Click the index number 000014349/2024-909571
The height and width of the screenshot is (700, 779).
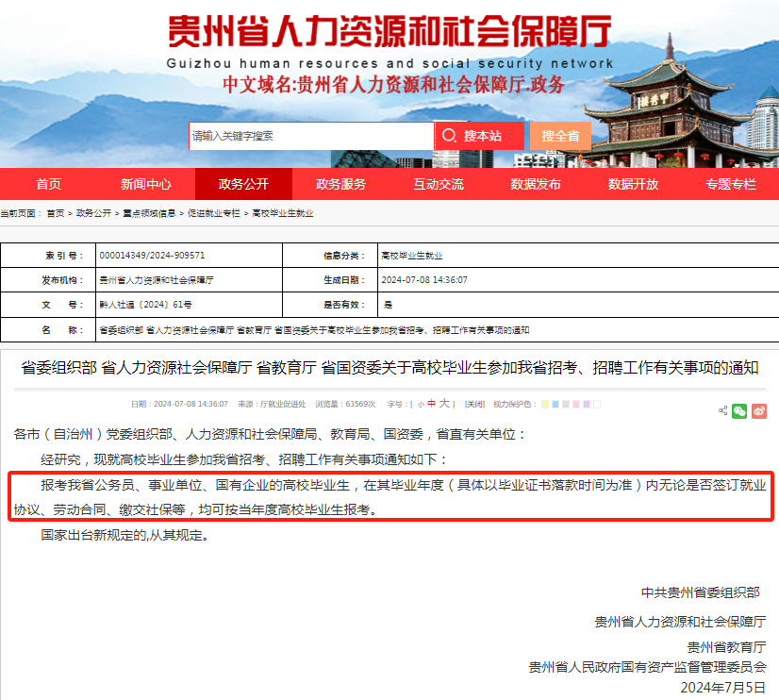[152, 256]
